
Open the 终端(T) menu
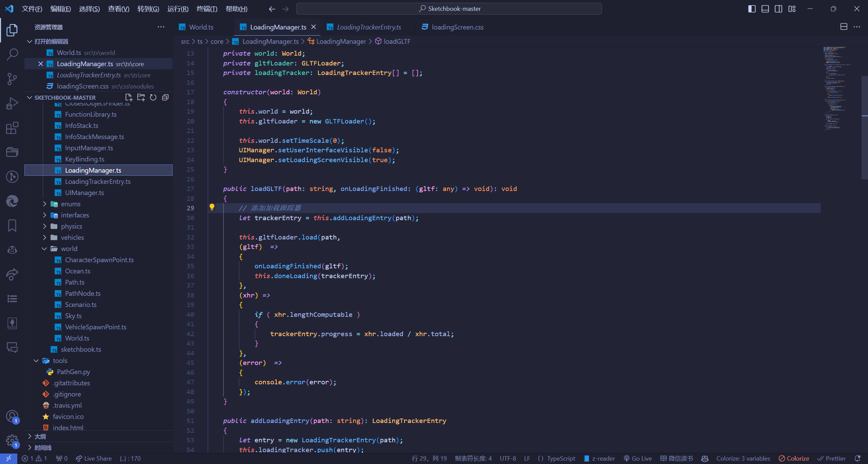[x=207, y=9]
